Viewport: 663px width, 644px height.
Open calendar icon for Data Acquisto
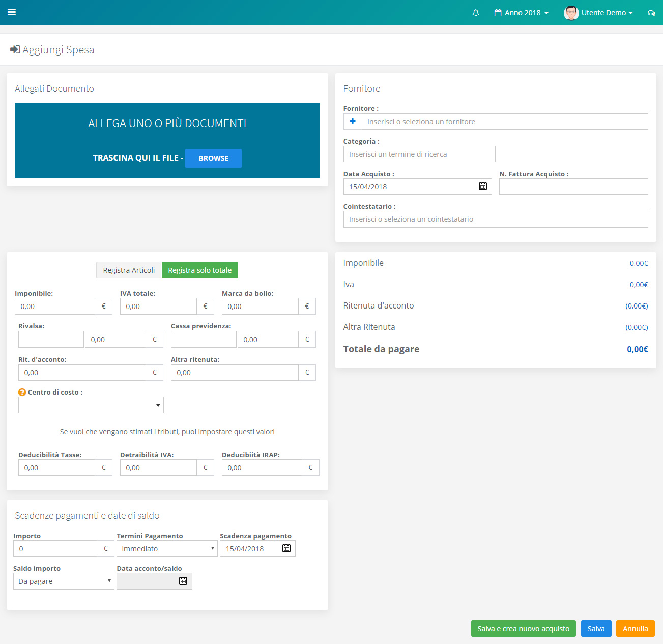(483, 186)
